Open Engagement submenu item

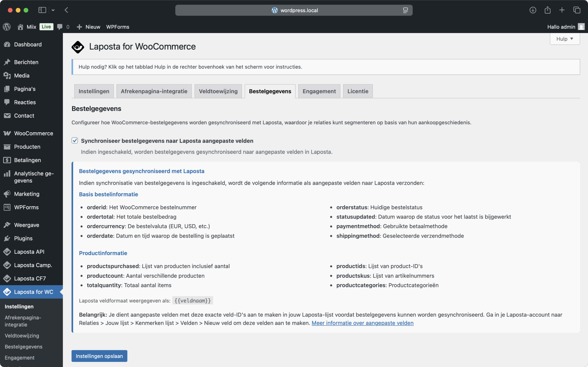(x=20, y=358)
